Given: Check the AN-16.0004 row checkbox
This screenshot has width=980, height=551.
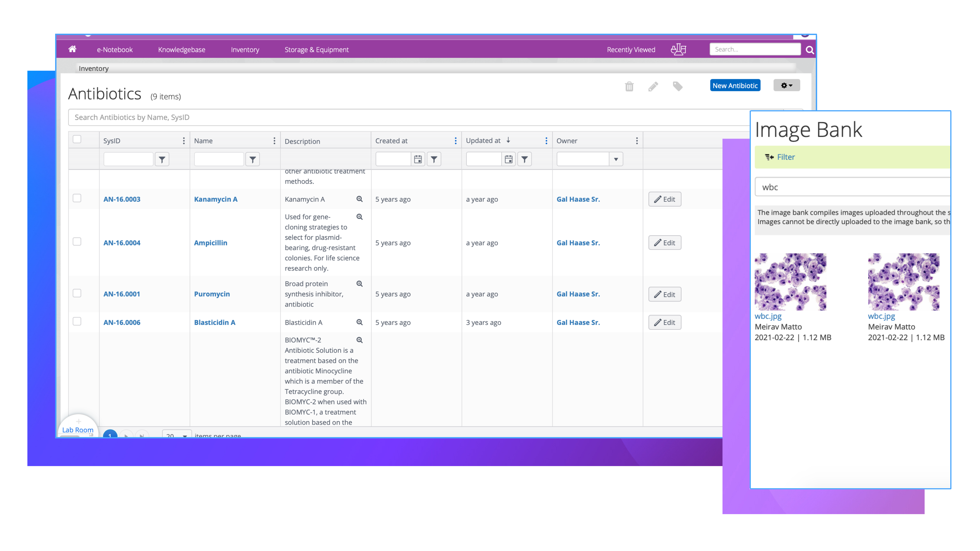Looking at the screenshot, I should point(77,241).
